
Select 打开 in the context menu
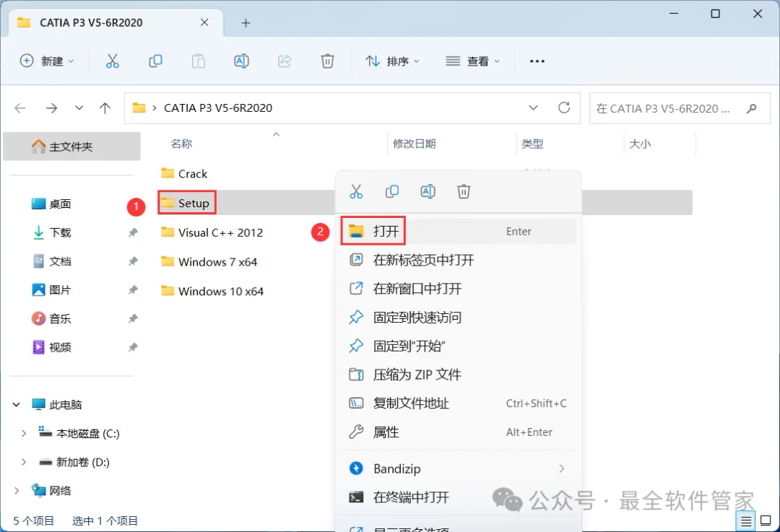[x=458, y=231]
